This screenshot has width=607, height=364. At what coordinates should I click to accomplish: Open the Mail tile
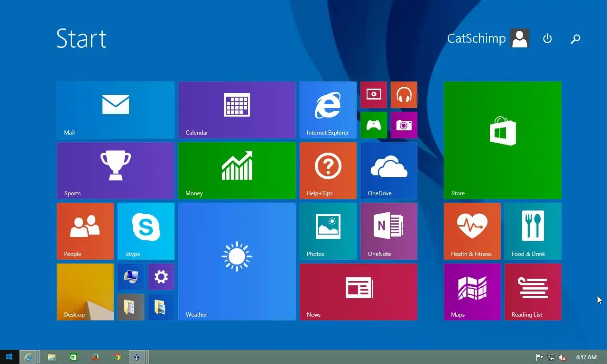(x=116, y=110)
